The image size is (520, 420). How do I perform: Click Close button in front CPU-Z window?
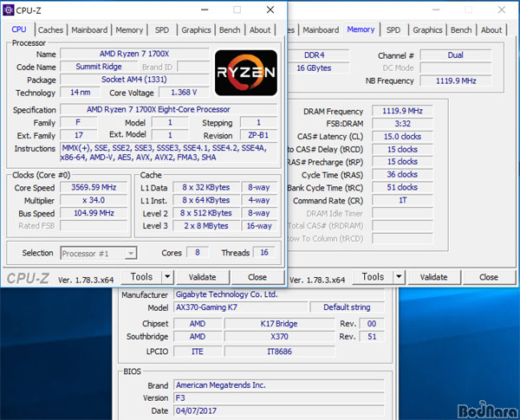click(x=257, y=277)
